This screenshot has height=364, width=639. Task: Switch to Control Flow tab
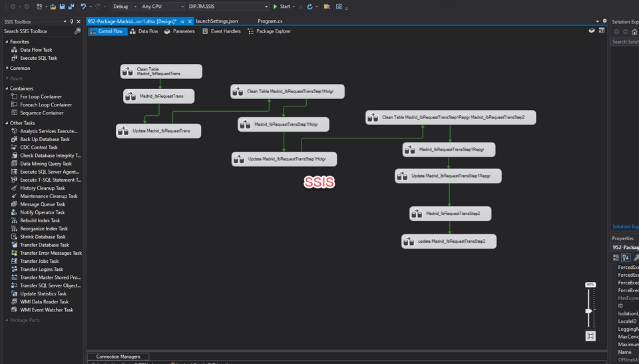coord(108,31)
